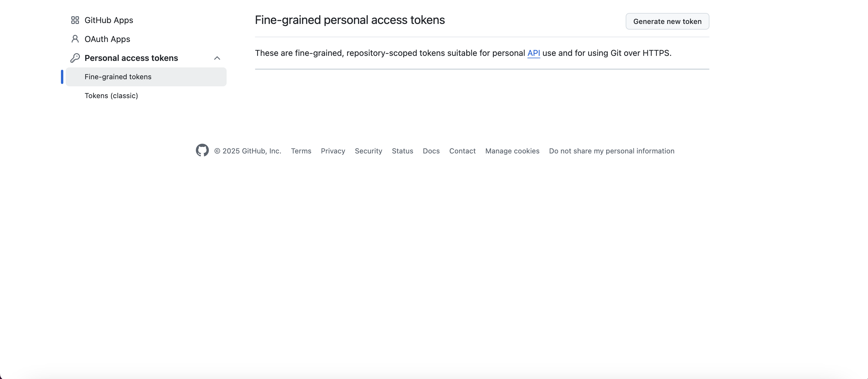The image size is (868, 379).
Task: Open the Terms footer link
Action: (301, 151)
